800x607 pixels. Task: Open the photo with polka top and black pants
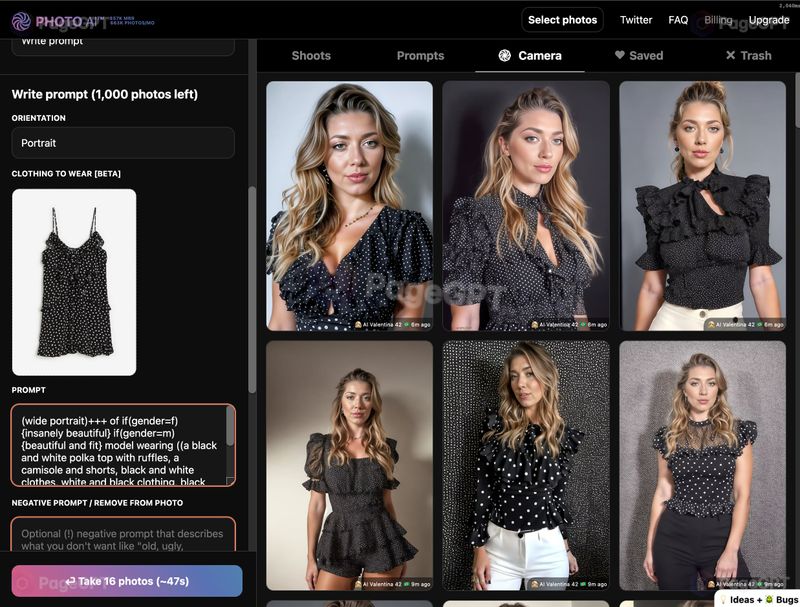[x=703, y=466]
